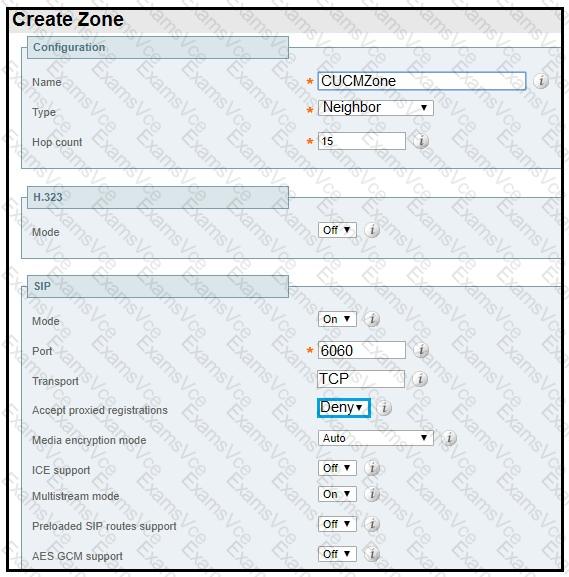The image size is (569, 577).
Task: Click info icon for Media encryption mode
Action: pyautogui.click(x=449, y=438)
